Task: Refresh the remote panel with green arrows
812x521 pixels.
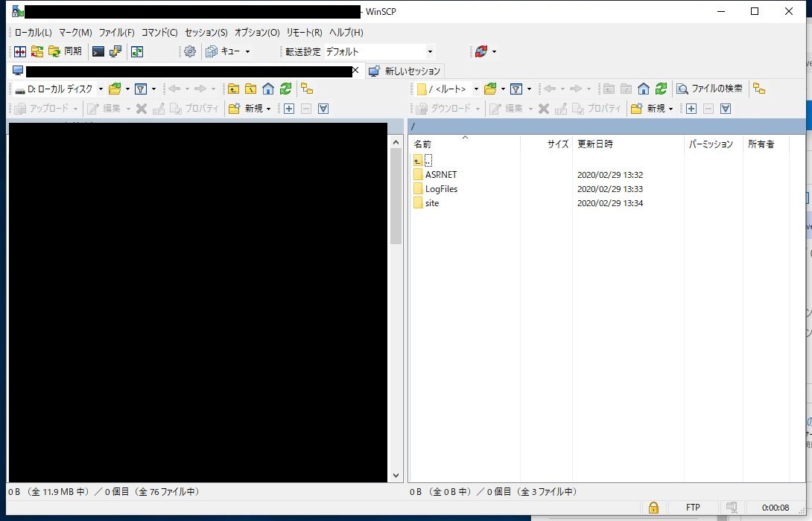Action: pyautogui.click(x=661, y=89)
